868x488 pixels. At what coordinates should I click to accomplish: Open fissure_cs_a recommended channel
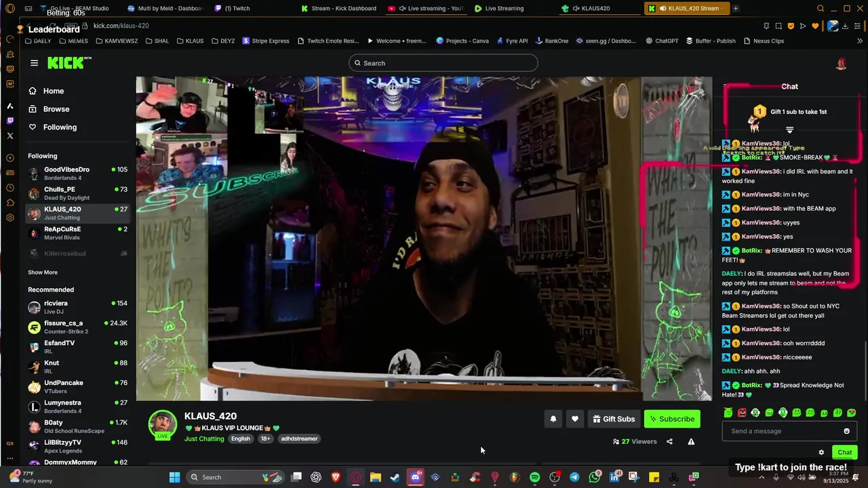tap(77, 327)
